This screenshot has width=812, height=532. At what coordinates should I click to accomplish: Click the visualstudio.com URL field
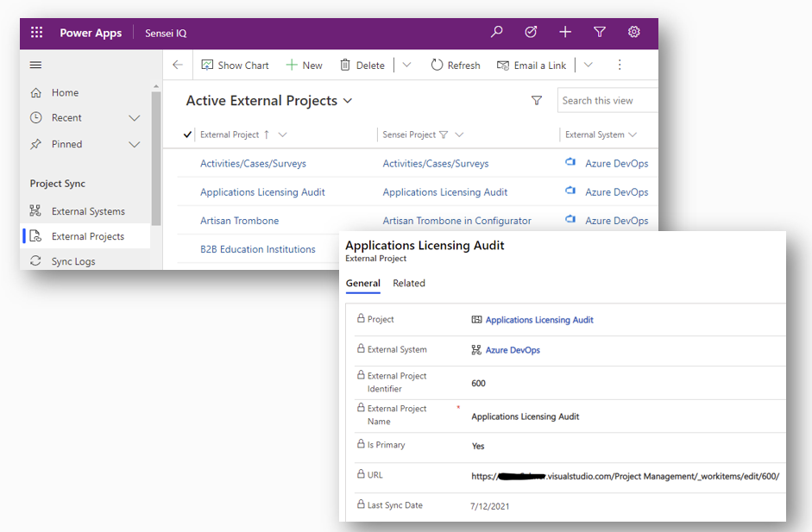tap(625, 476)
